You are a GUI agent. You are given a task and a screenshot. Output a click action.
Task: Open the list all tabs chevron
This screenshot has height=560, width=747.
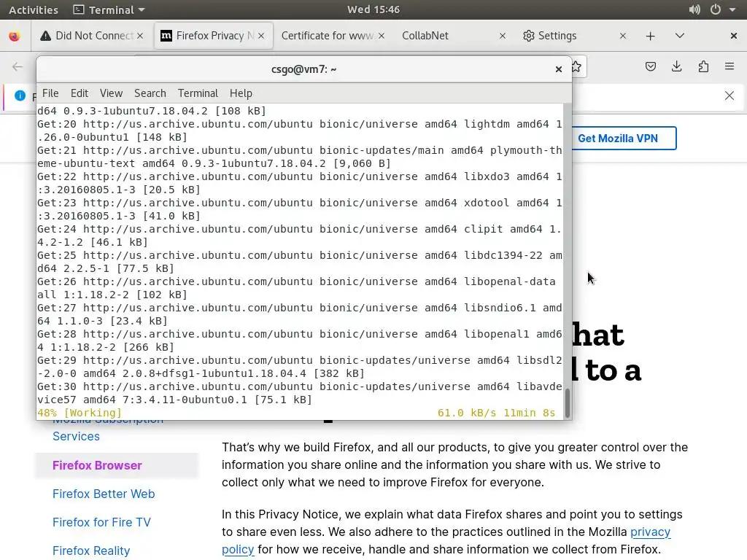coord(680,36)
